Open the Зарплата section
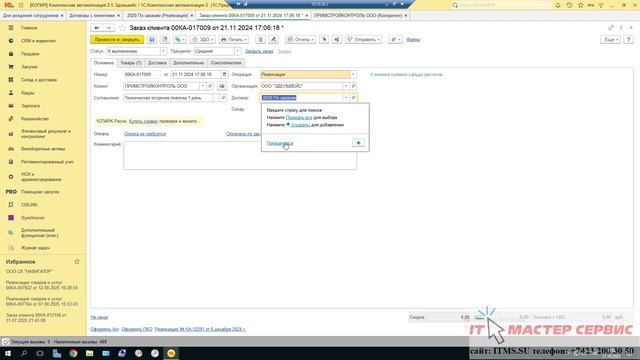 coord(31,106)
